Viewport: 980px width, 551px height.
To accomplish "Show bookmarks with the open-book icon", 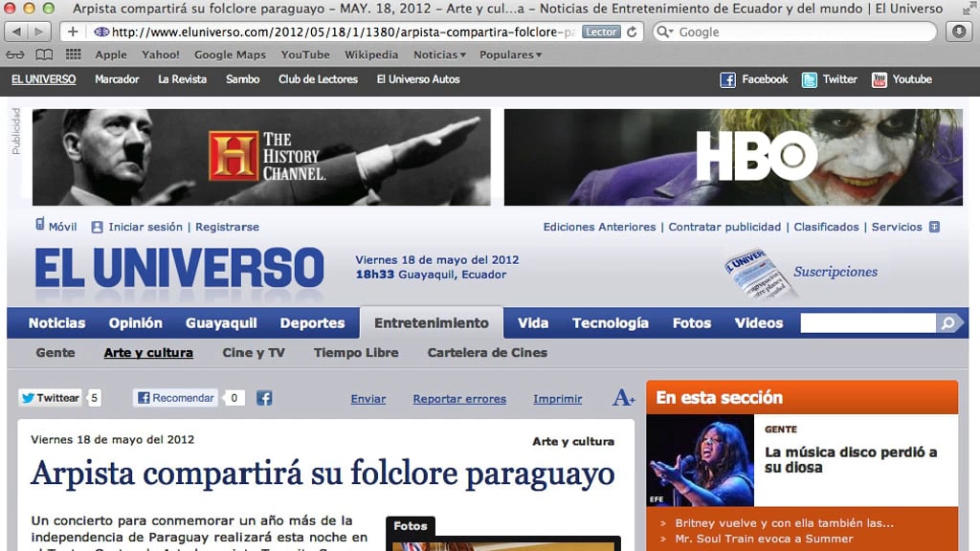I will (x=44, y=55).
